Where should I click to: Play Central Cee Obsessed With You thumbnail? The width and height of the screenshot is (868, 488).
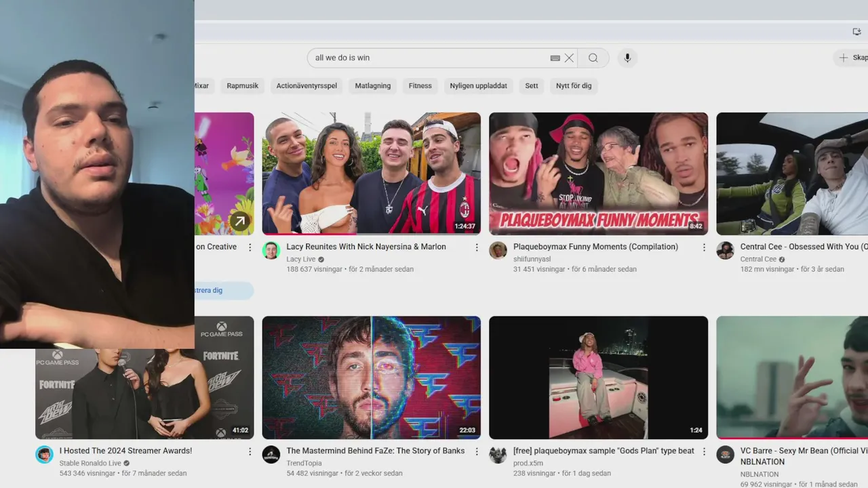pyautogui.click(x=792, y=174)
